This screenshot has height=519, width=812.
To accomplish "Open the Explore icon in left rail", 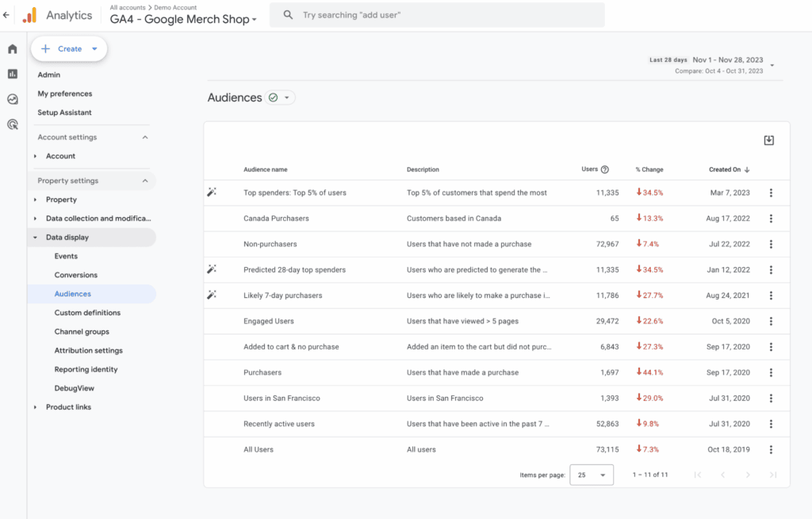I will (x=13, y=99).
